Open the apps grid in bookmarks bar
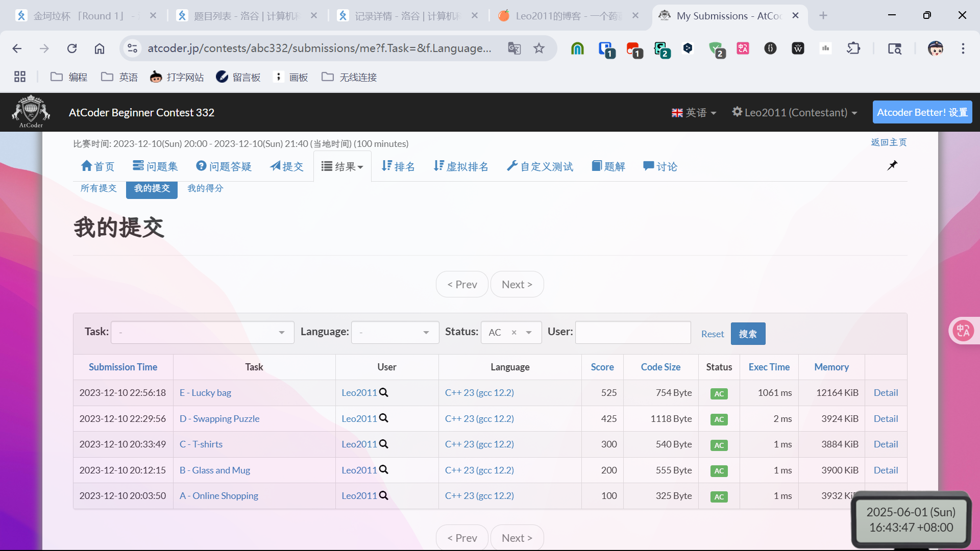This screenshot has width=980, height=551. point(20,77)
